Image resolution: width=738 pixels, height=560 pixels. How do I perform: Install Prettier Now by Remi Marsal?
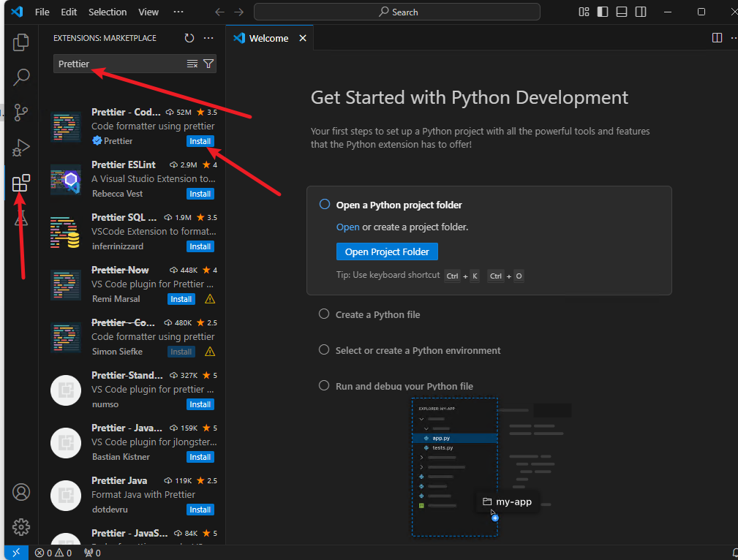click(x=181, y=299)
